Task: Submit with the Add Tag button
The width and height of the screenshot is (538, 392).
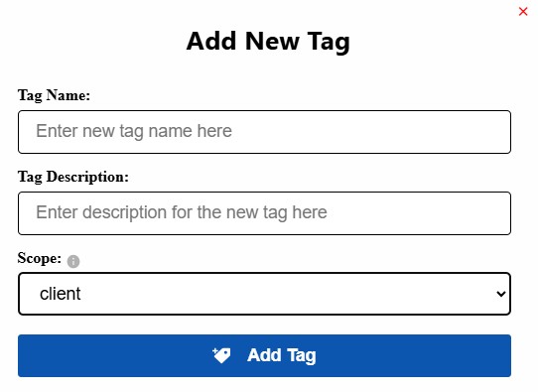Action: pos(264,355)
